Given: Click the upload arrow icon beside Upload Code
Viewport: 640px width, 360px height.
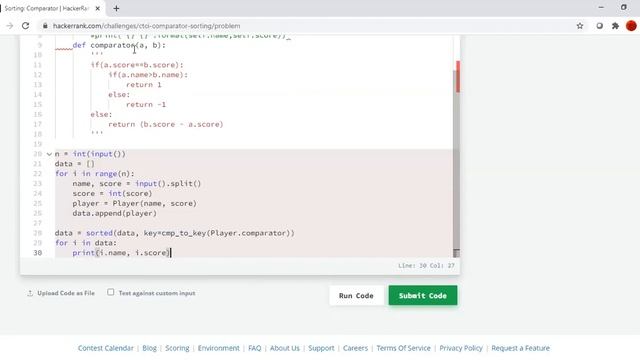Looking at the screenshot, I should pos(30,293).
